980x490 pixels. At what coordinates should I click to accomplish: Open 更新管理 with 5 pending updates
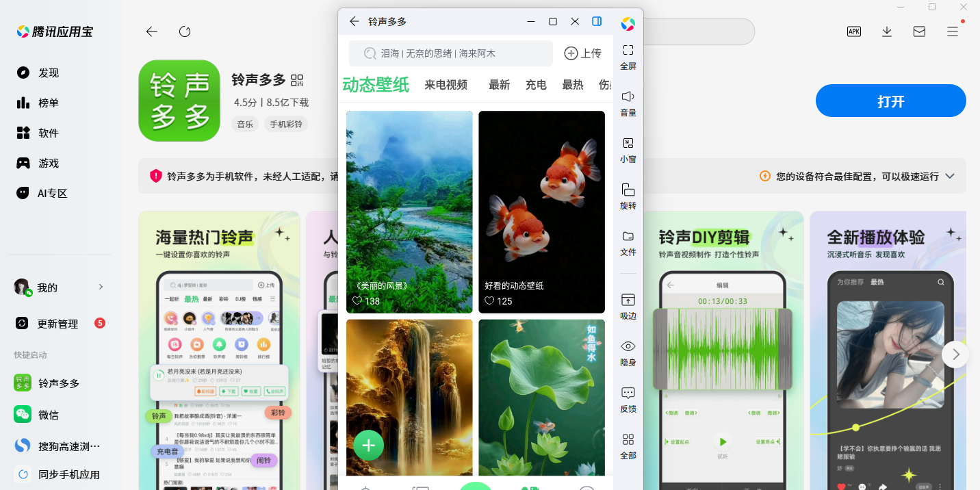pyautogui.click(x=60, y=323)
